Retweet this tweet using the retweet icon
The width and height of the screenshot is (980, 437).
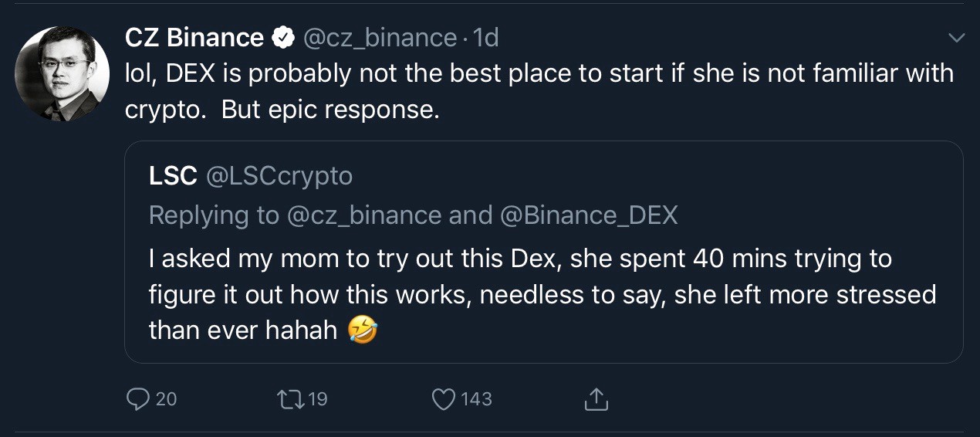(290, 399)
